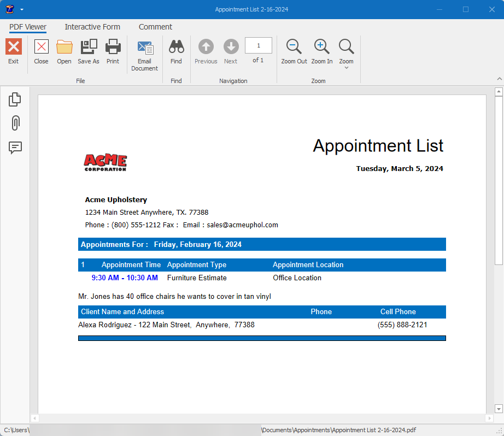Open the comments panel in the sidebar
This screenshot has width=504, height=436.
coord(15,148)
